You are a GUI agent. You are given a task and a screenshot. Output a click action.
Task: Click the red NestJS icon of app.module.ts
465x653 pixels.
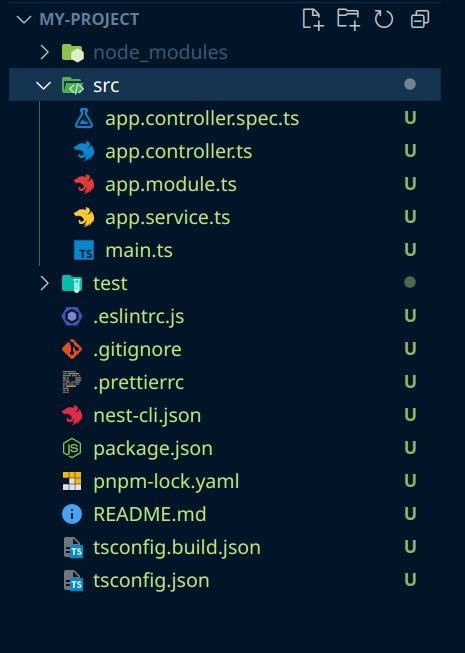point(84,184)
